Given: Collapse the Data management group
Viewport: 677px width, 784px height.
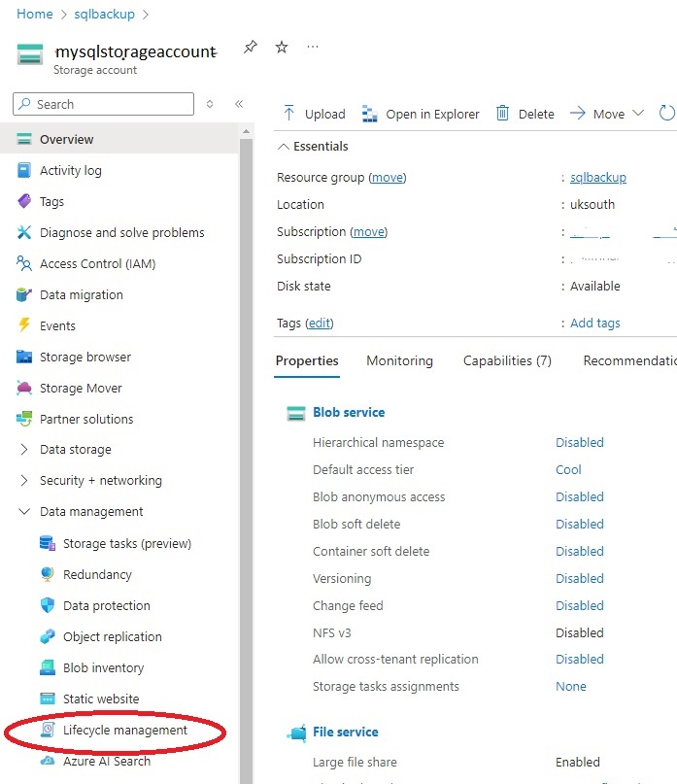Looking at the screenshot, I should (24, 511).
